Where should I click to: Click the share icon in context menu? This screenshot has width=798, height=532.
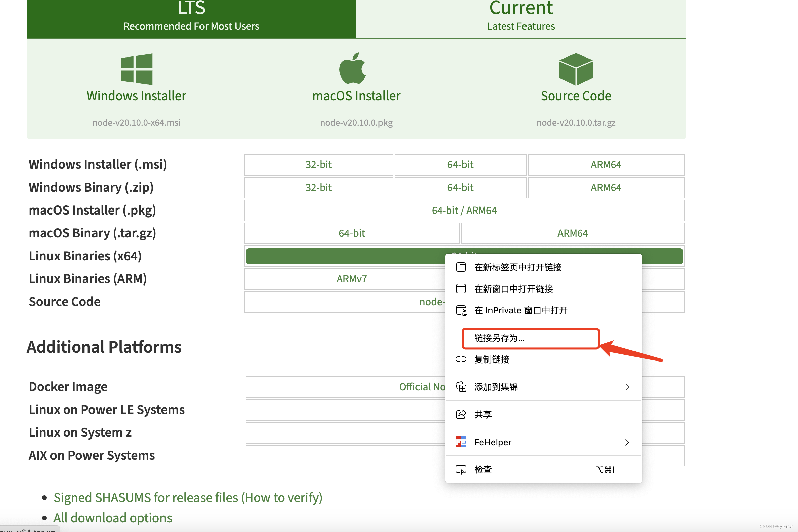click(x=462, y=414)
